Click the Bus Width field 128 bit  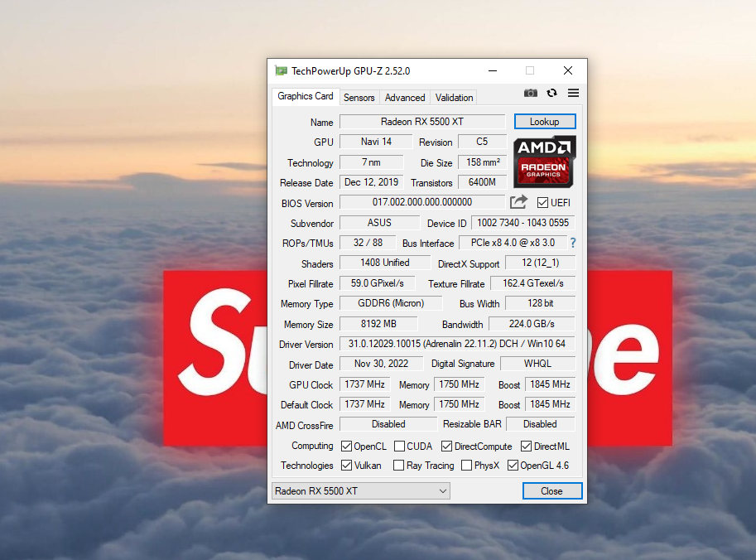(540, 303)
